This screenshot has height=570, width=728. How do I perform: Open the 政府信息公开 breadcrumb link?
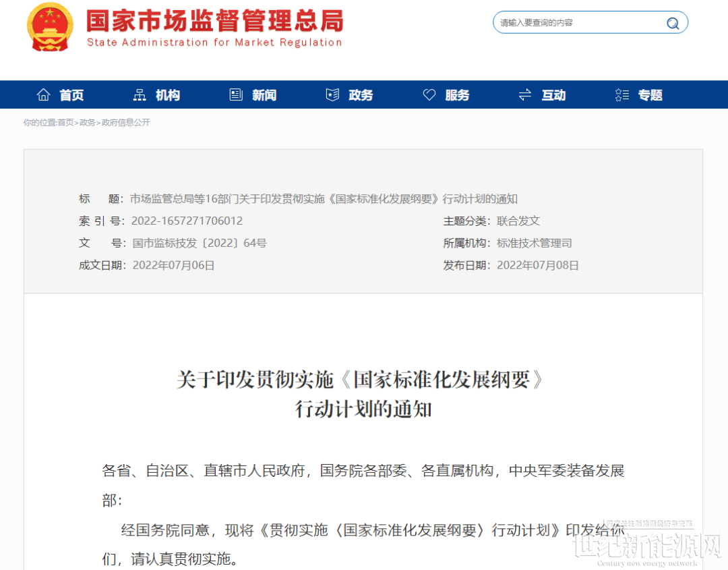tap(126, 123)
